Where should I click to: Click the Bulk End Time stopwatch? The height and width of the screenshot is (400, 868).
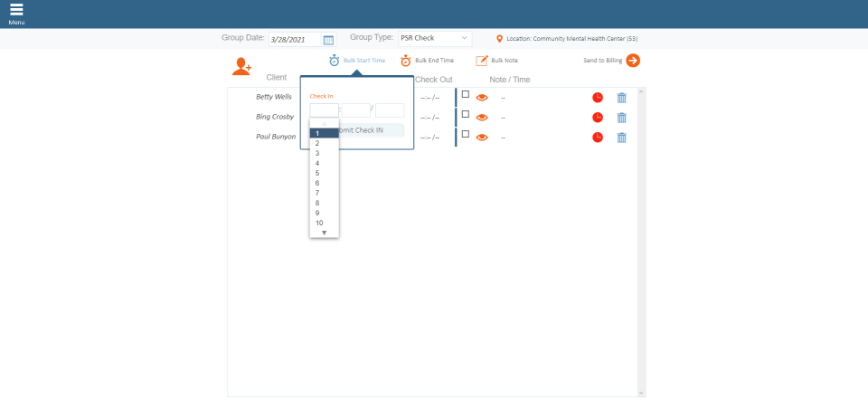[406, 61]
